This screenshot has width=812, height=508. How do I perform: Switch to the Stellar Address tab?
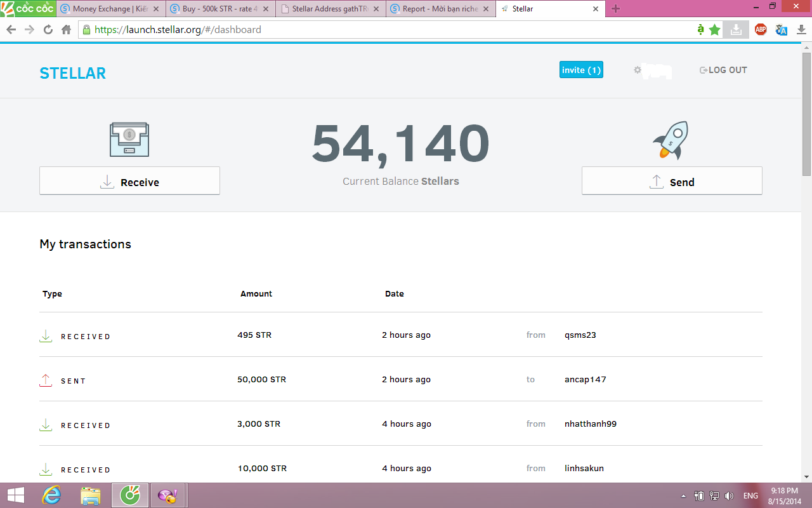point(330,9)
